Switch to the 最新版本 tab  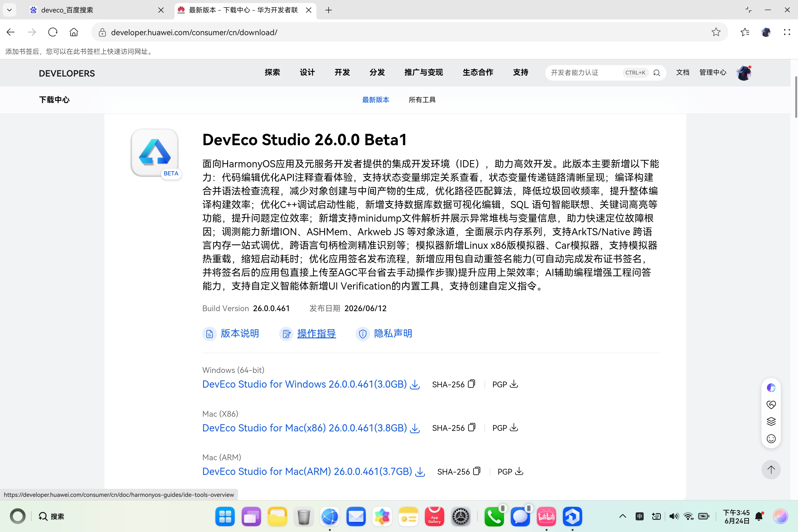375,100
